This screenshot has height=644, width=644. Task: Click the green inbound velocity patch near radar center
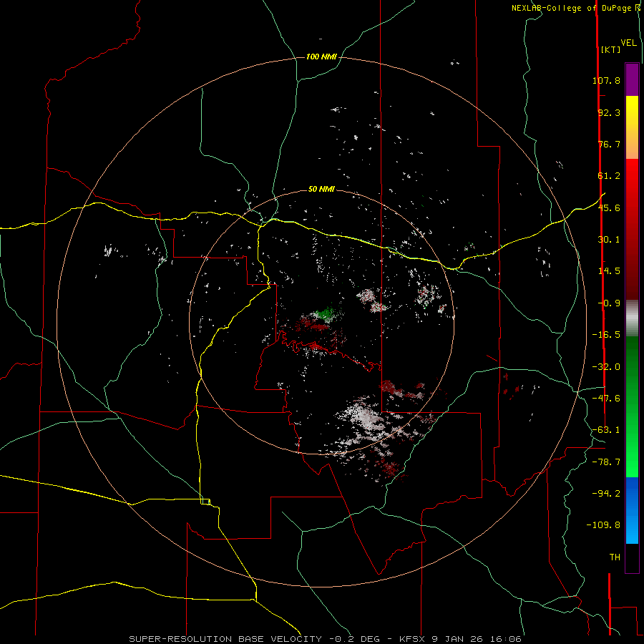[x=326, y=314]
